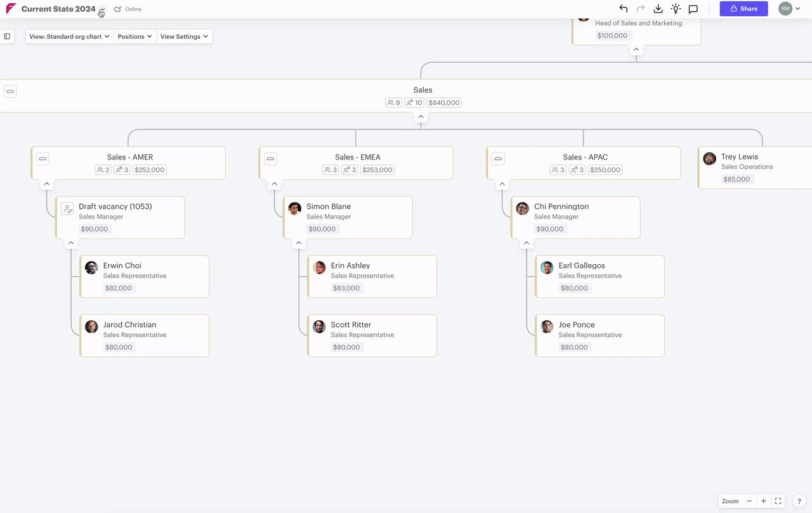Click the download export icon
Screen dimensions: 812x513
[x=658, y=9]
